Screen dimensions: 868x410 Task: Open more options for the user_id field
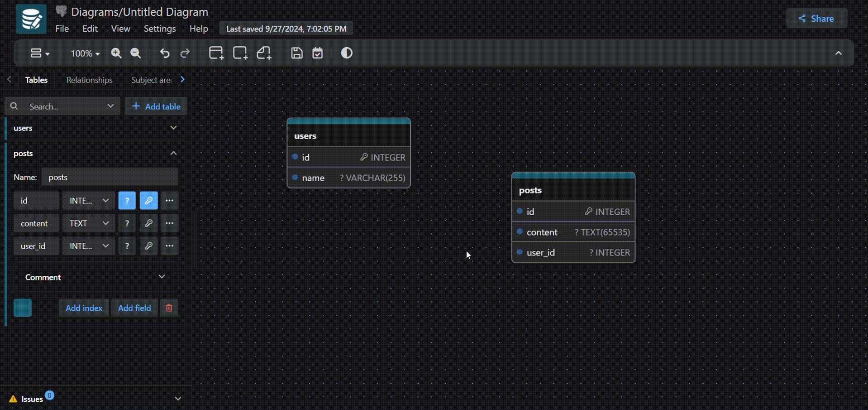click(170, 246)
